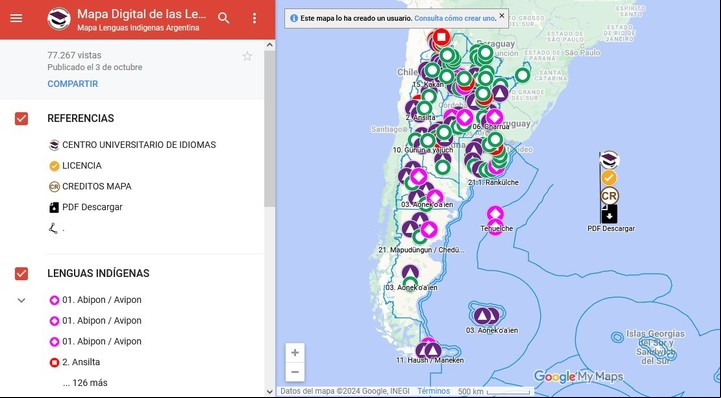Click the magenta diamond marker above Tehuelche label

[x=495, y=214]
